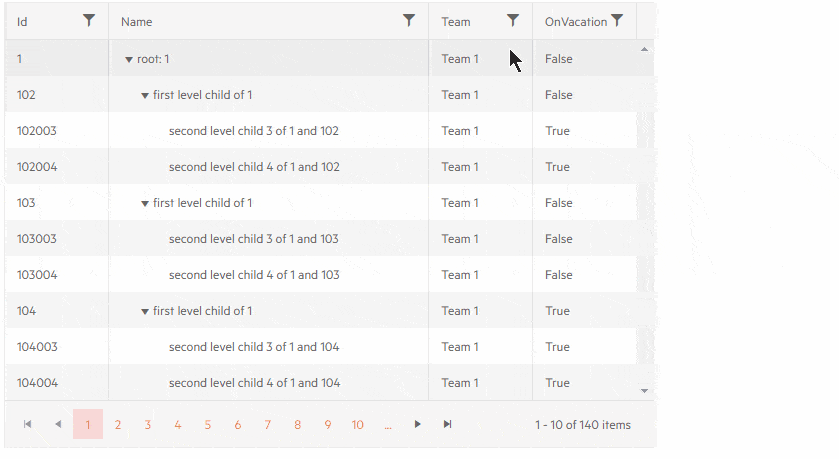
Task: Select row second level child 3 of 1 and 103
Action: [253, 239]
